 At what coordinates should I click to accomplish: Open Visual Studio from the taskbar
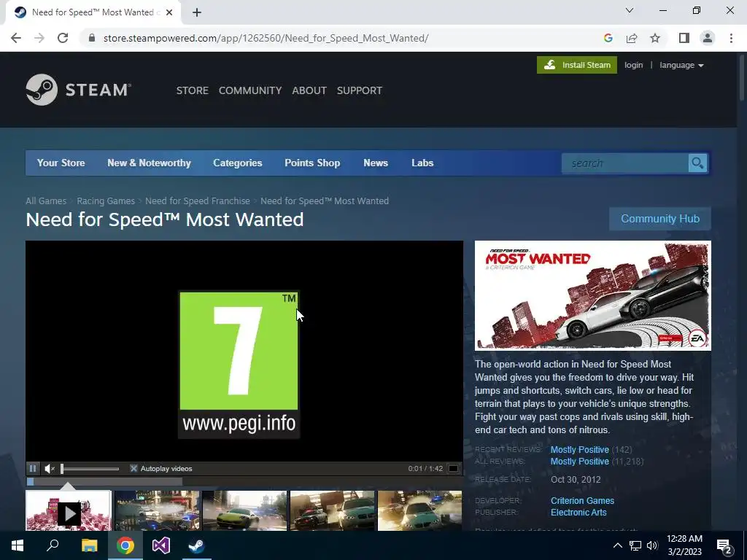[160, 545]
